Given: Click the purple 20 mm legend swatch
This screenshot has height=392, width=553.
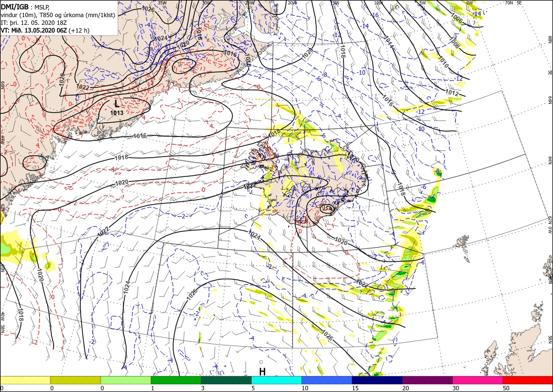Looking at the screenshot, I should click(x=427, y=380).
